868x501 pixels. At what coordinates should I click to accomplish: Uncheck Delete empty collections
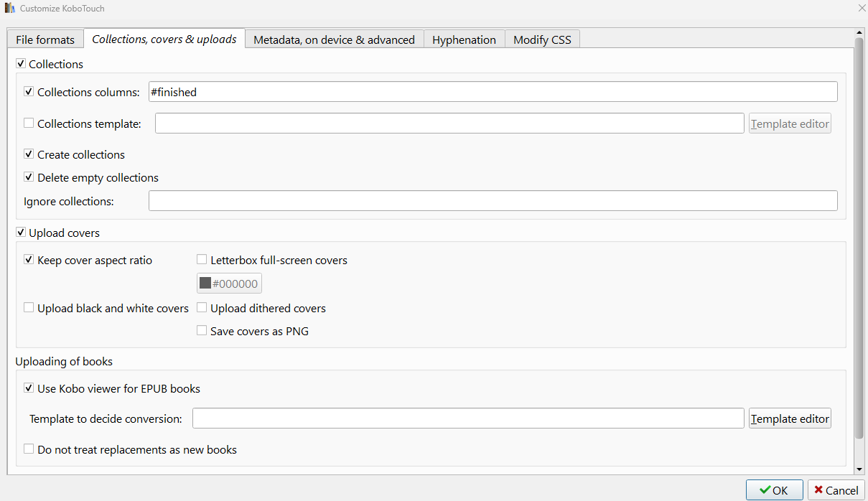[29, 177]
